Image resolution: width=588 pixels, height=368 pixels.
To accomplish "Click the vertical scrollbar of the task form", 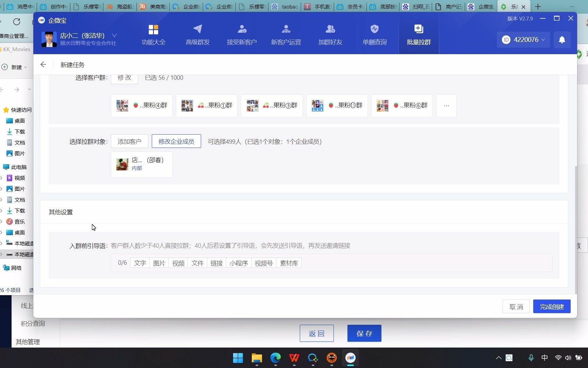I will [576, 230].
